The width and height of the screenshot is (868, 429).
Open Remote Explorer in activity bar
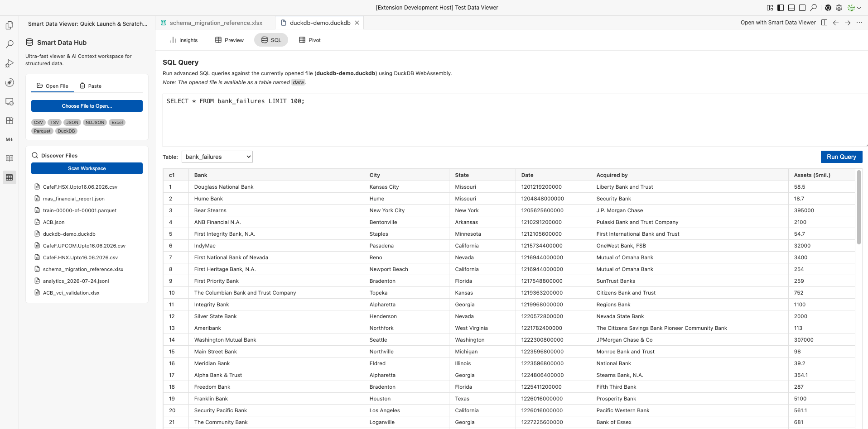point(9,101)
